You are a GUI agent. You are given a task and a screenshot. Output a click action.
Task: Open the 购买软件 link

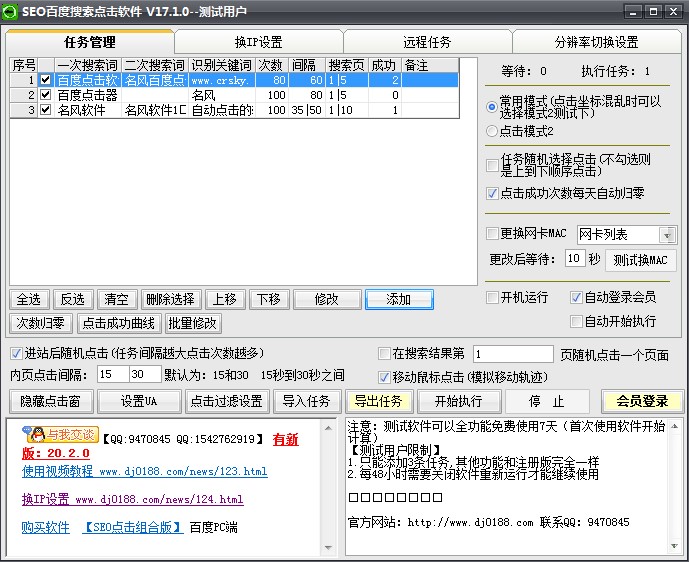46,527
